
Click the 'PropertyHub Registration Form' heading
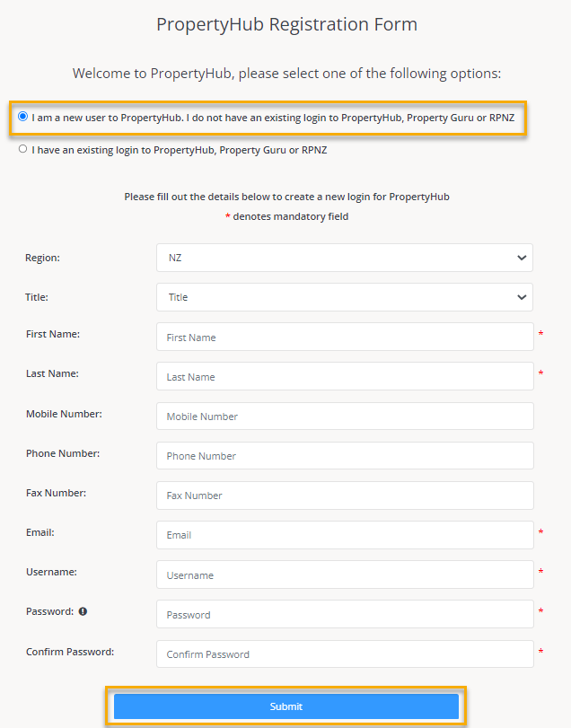tap(287, 24)
